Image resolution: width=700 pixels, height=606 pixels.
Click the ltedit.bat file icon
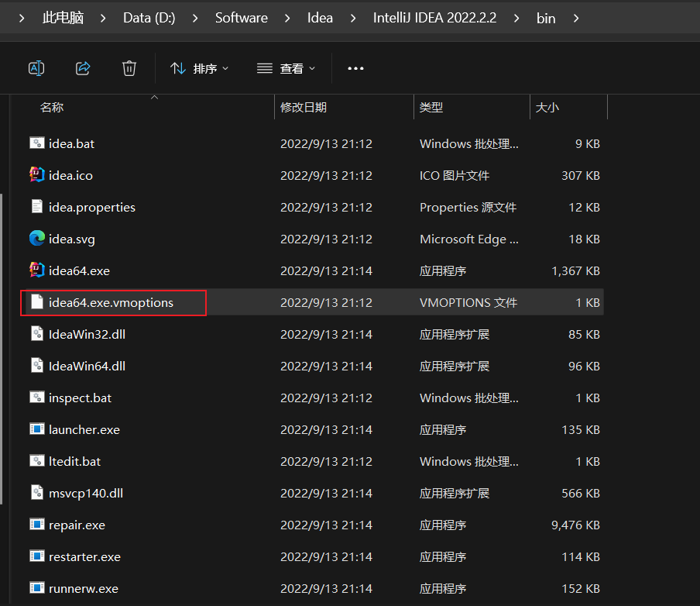pos(37,461)
